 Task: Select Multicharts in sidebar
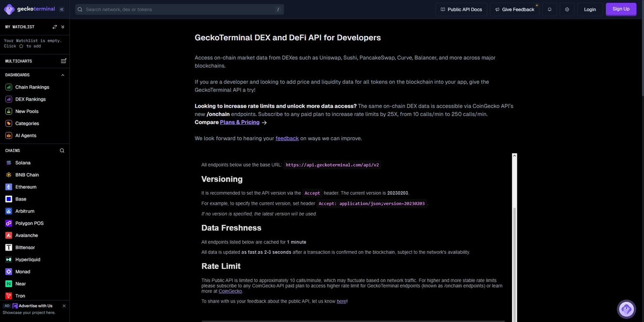coord(18,61)
